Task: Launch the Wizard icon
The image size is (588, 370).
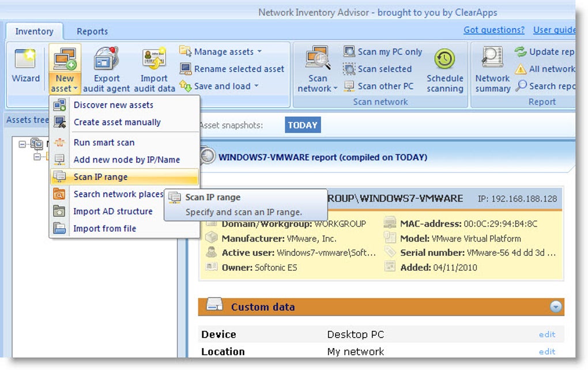Action: 25,59
